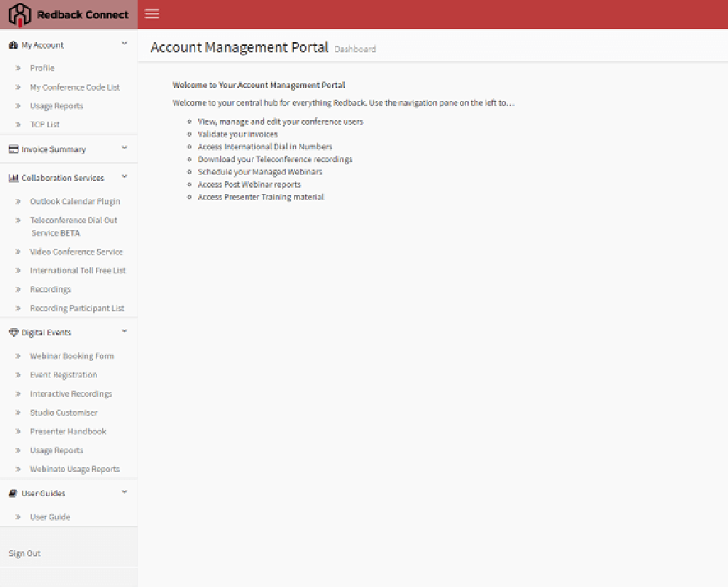The height and width of the screenshot is (587, 728).
Task: Open International Toll Free List
Action: point(78,270)
